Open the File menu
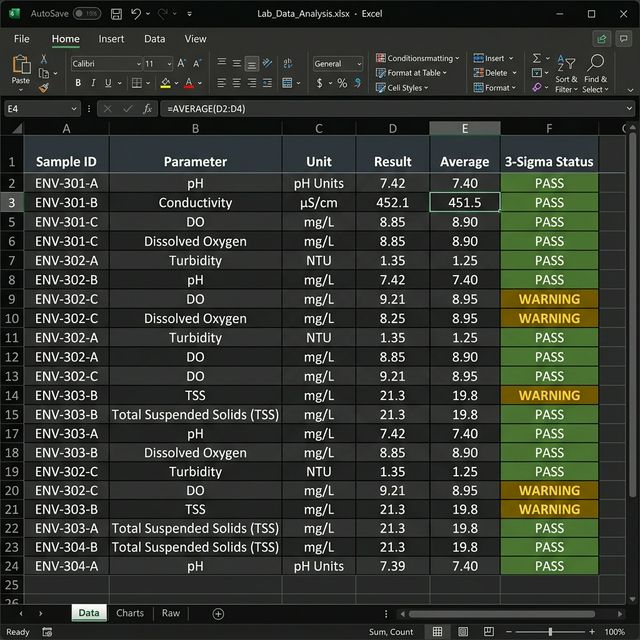Image resolution: width=640 pixels, height=640 pixels. [x=22, y=39]
